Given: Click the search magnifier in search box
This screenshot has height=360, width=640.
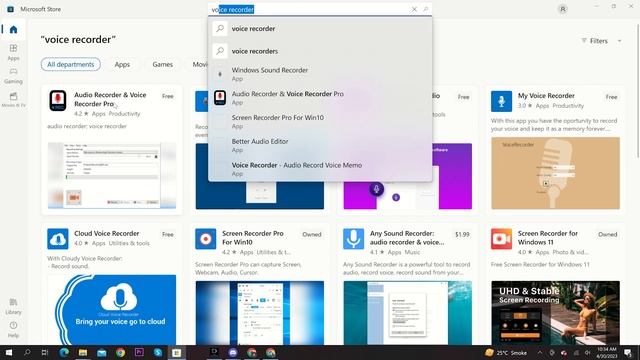Looking at the screenshot, I should (426, 9).
